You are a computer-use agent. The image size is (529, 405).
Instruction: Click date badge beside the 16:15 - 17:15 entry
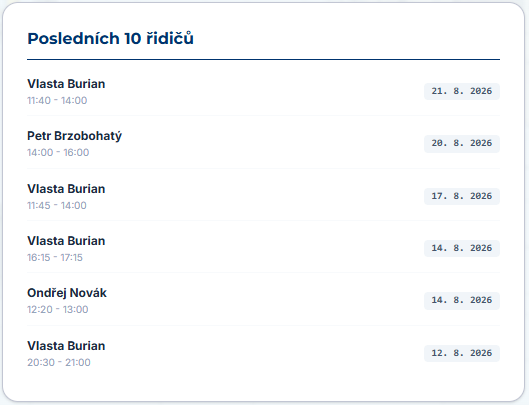pyautogui.click(x=462, y=248)
